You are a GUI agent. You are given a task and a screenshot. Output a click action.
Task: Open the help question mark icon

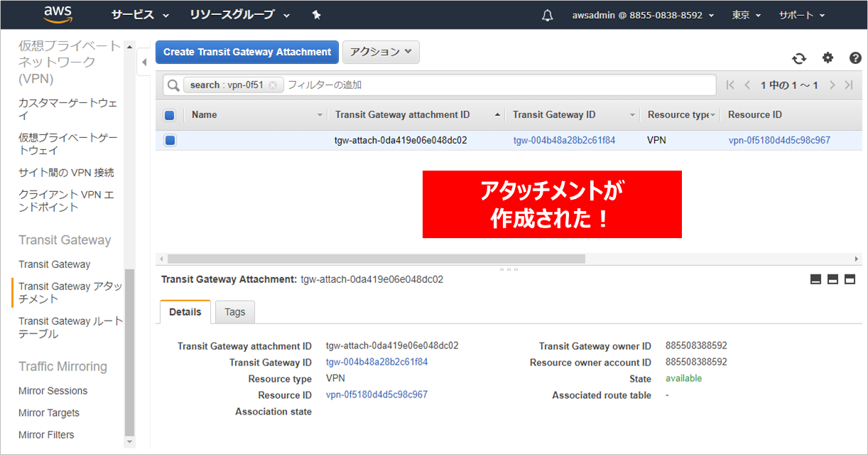tap(855, 58)
